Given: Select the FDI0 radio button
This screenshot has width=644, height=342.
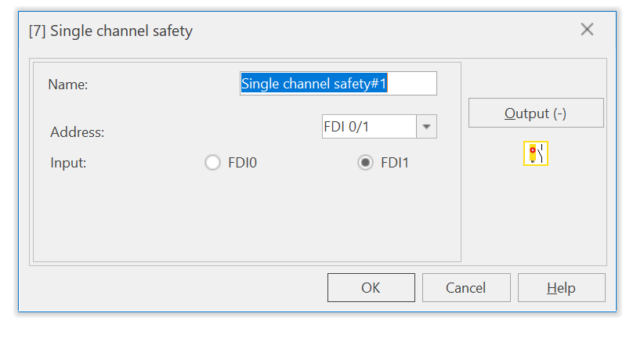Looking at the screenshot, I should pos(212,162).
